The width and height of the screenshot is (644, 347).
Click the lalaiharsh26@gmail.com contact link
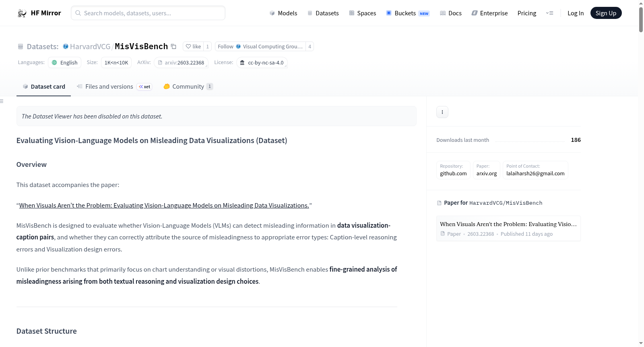pos(535,170)
